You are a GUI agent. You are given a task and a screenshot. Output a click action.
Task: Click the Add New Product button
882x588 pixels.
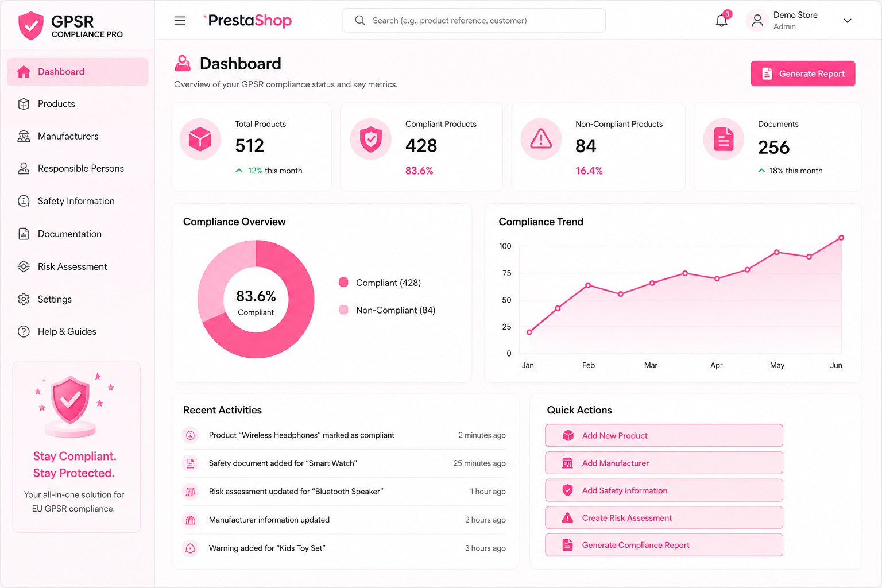[664, 435]
